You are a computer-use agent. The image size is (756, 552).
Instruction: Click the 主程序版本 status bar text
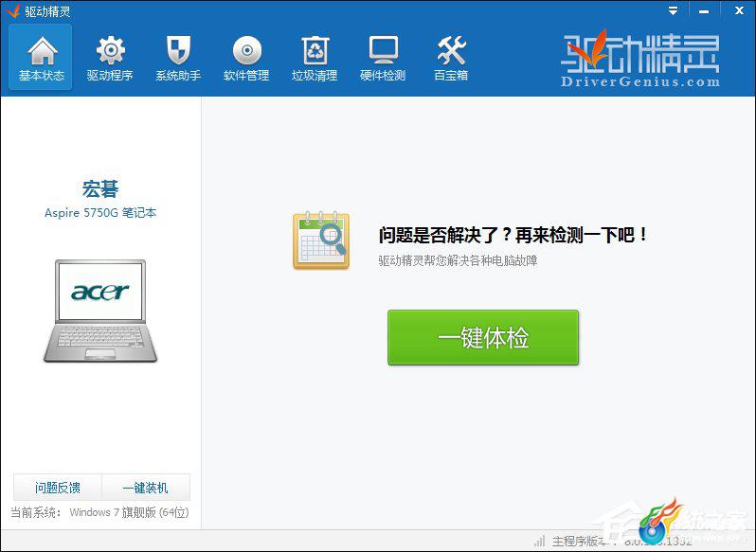click(622, 541)
